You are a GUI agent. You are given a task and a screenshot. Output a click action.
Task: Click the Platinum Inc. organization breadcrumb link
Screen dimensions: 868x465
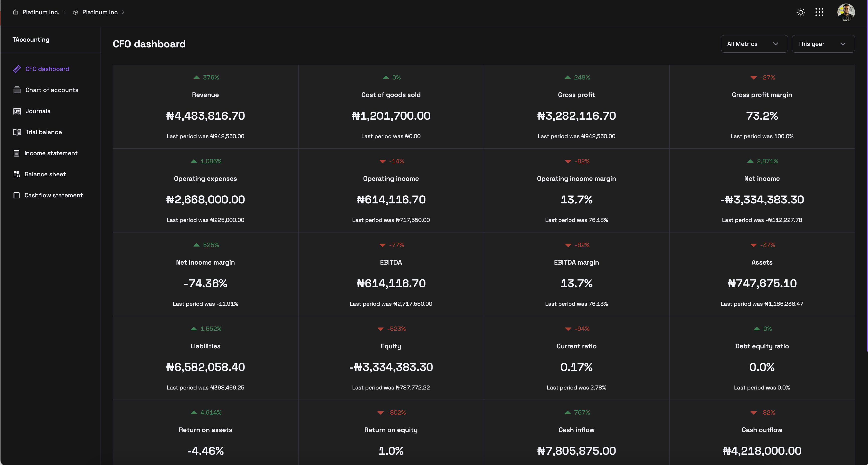[x=40, y=13]
